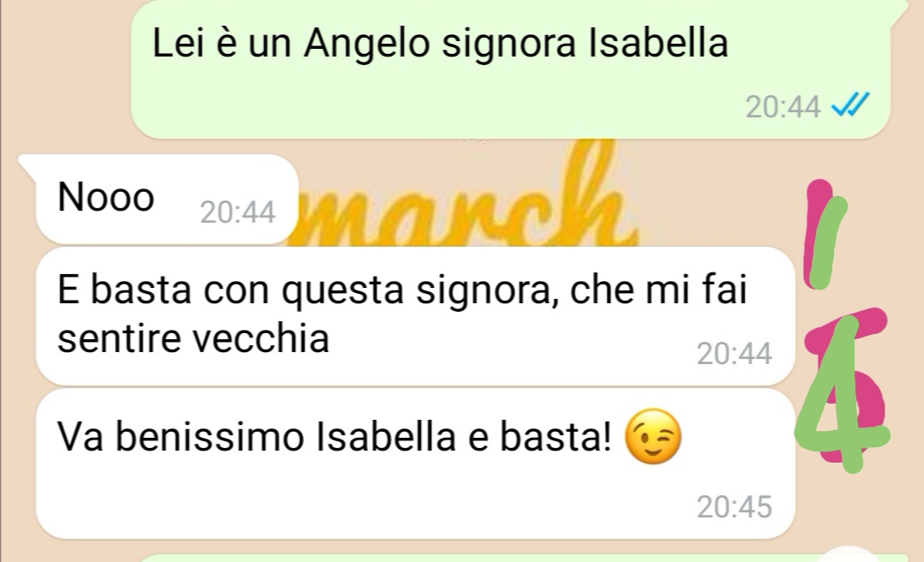The width and height of the screenshot is (924, 562).
Task: Select the 'Lei è un Angelo signora Isabella' message
Action: [x=510, y=69]
